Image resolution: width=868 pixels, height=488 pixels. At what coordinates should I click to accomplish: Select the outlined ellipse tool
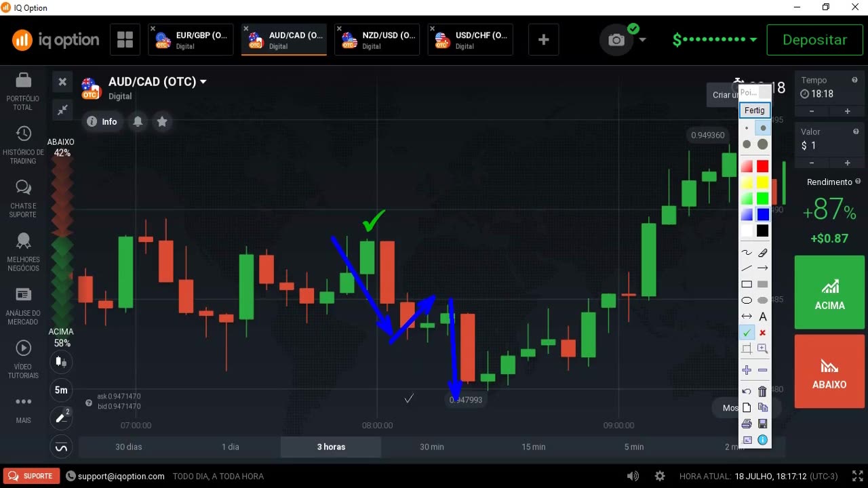coord(747,300)
